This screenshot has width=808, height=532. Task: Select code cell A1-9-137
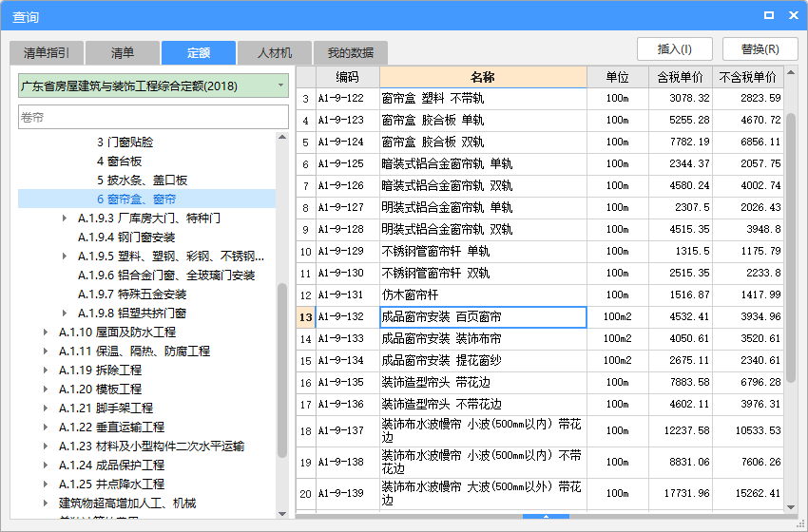coord(347,431)
